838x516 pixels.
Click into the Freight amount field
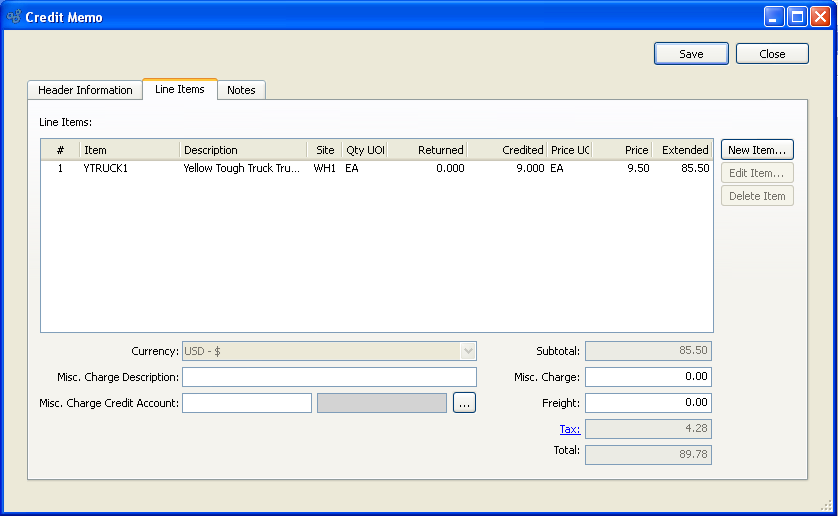click(x=648, y=403)
